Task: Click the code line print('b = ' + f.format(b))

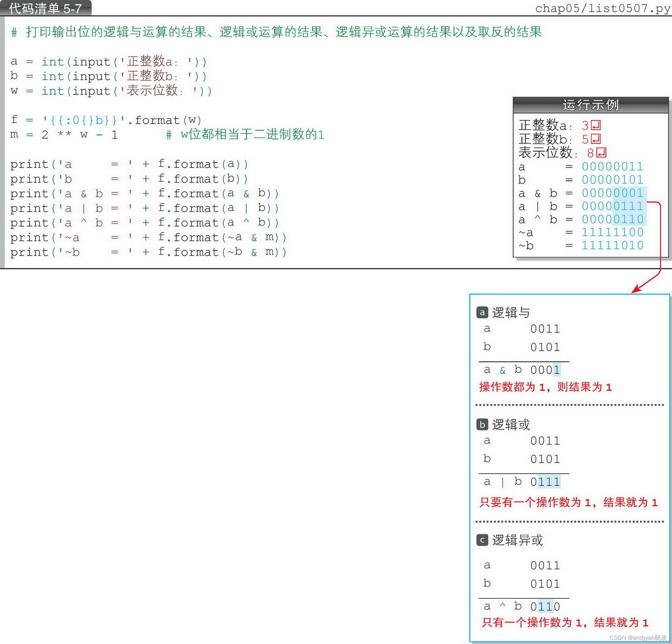Action: [129, 179]
